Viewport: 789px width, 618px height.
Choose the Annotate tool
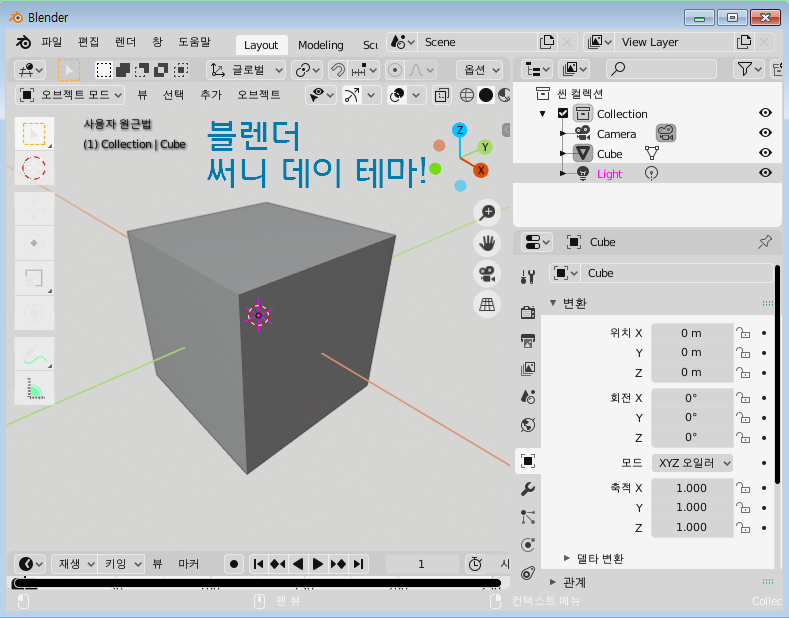(34, 354)
